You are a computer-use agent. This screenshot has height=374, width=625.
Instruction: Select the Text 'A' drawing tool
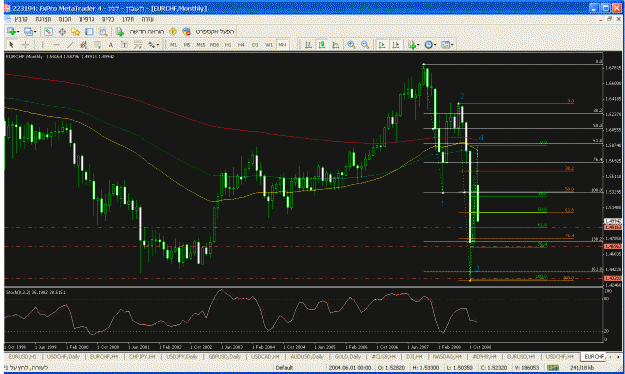click(111, 45)
